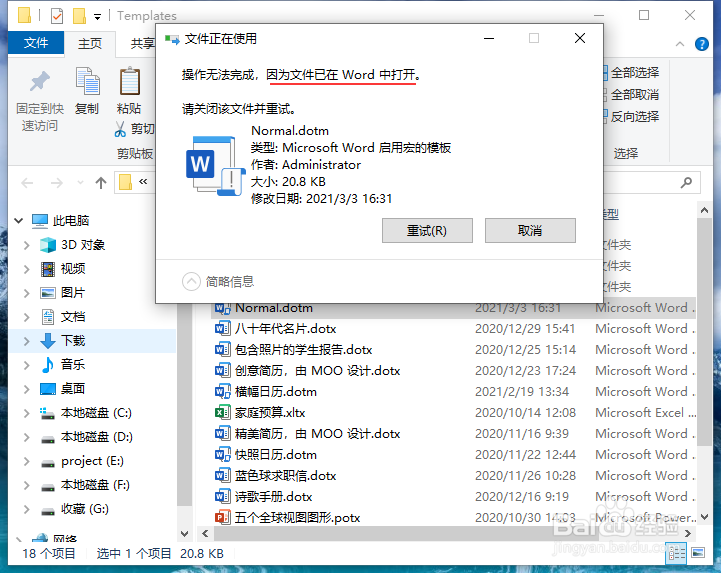Click the navigation pane scroll down arrow
The height and width of the screenshot is (573, 721).
184,534
